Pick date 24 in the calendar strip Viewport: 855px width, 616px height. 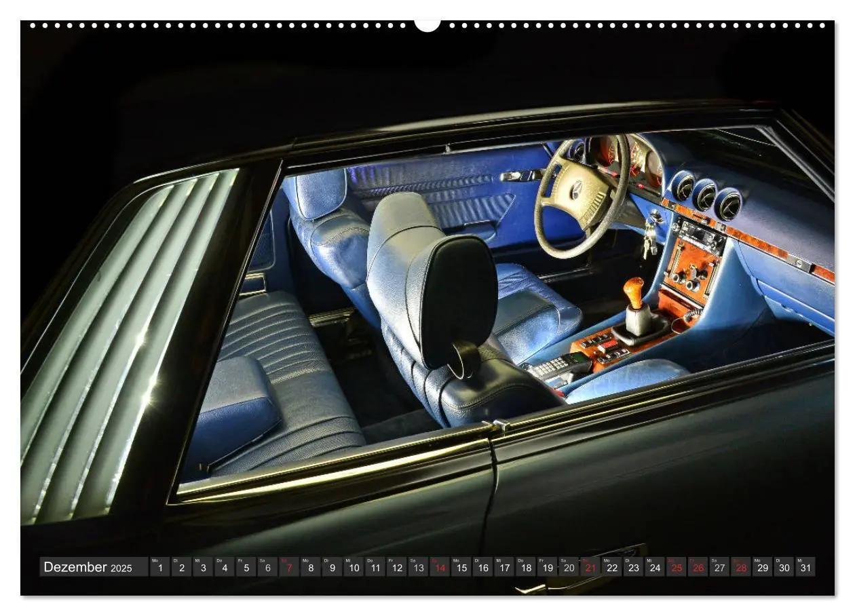655,567
